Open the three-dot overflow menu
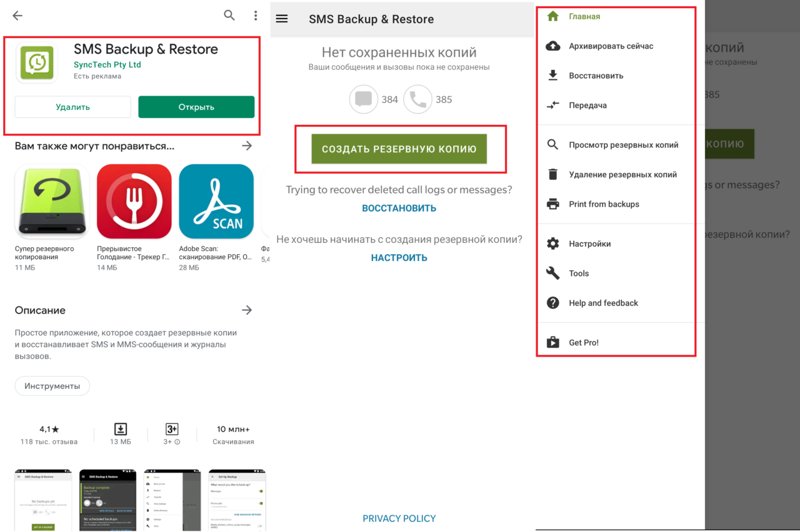Viewport: 800px width, 532px height. point(256,16)
